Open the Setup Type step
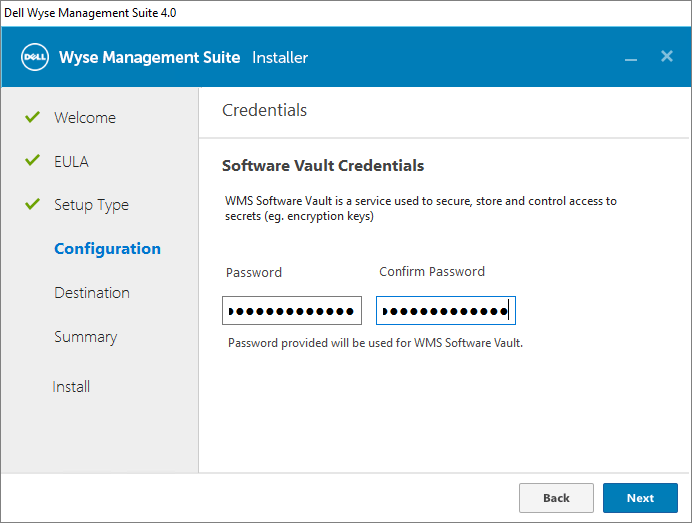Screen dimensions: 692x523 pyautogui.click(x=91, y=205)
